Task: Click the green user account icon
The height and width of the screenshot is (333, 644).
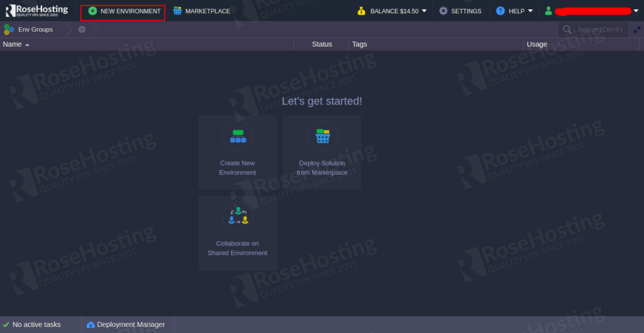Action: click(548, 11)
